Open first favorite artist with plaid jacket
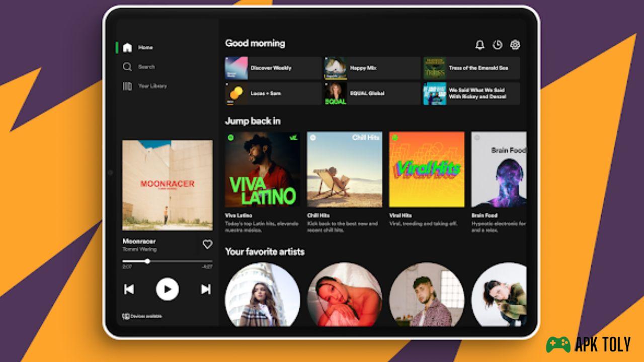 click(262, 295)
